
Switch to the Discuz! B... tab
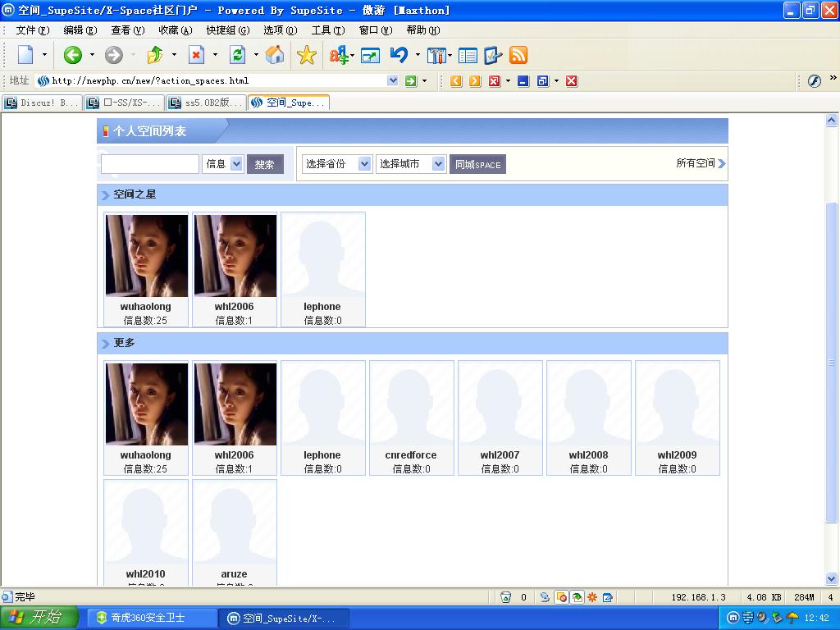pos(43,103)
